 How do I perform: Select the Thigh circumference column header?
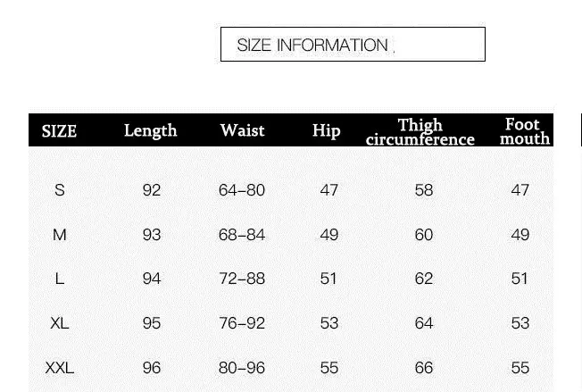[420, 132]
